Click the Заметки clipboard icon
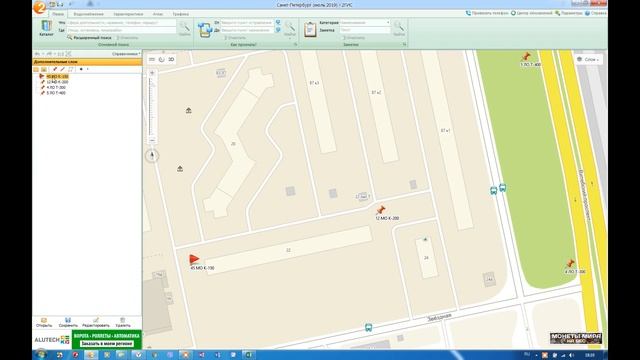 [x=310, y=30]
